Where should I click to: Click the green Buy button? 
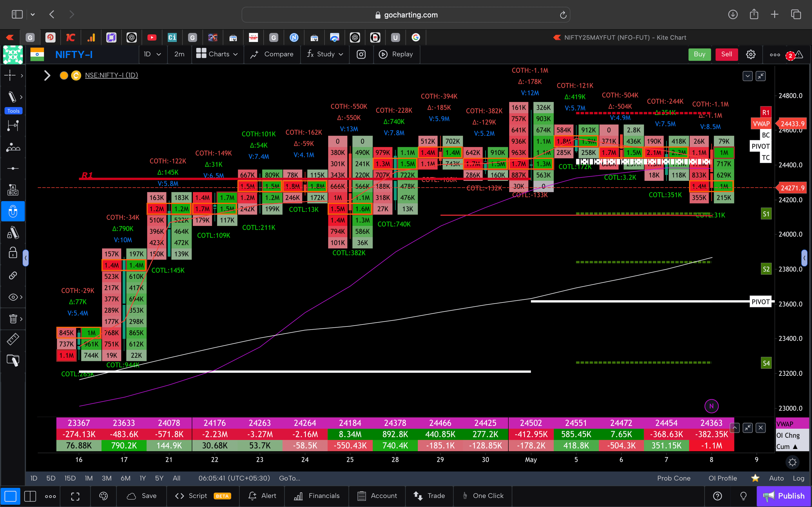click(x=699, y=54)
